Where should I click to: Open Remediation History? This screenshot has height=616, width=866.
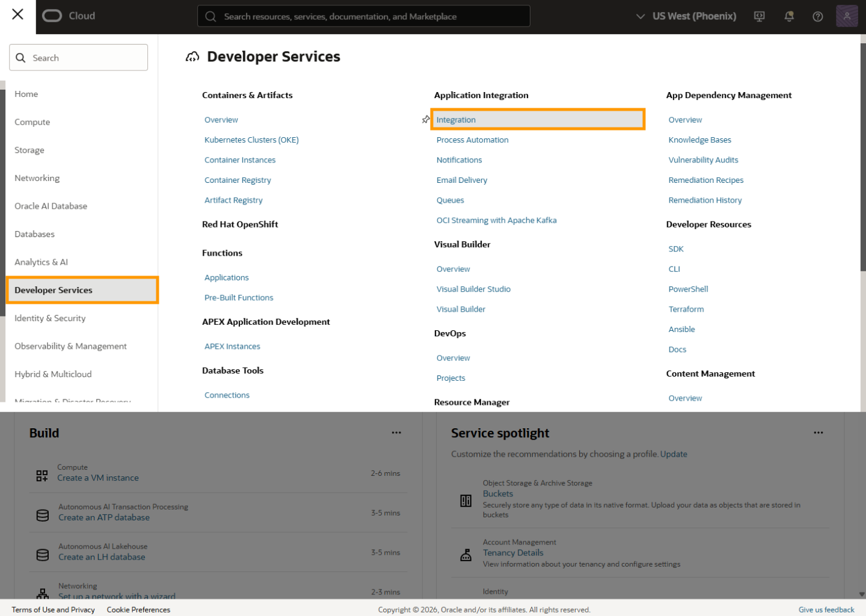pyautogui.click(x=705, y=200)
